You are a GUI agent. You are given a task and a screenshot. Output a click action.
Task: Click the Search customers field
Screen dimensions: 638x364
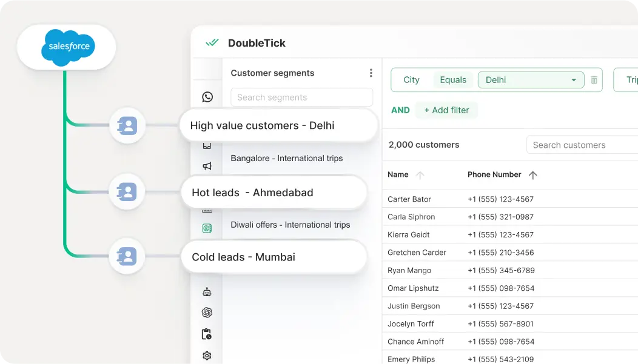coord(581,145)
